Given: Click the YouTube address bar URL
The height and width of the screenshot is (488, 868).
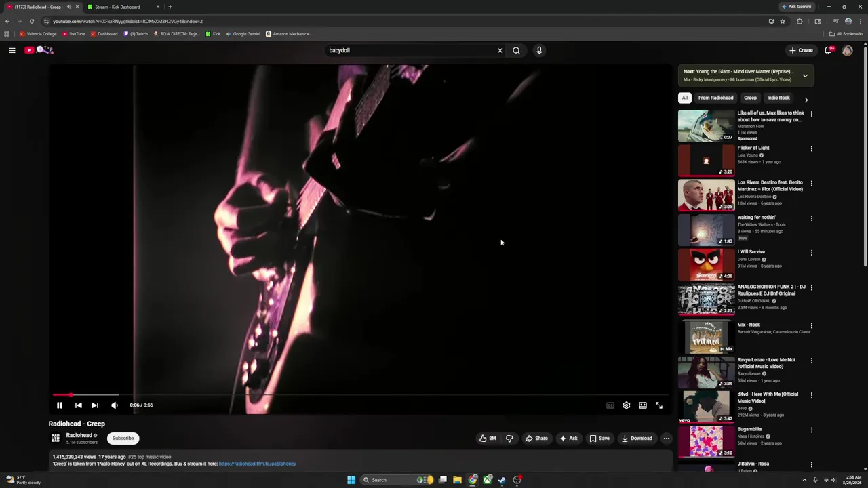Looking at the screenshot, I should [127, 21].
